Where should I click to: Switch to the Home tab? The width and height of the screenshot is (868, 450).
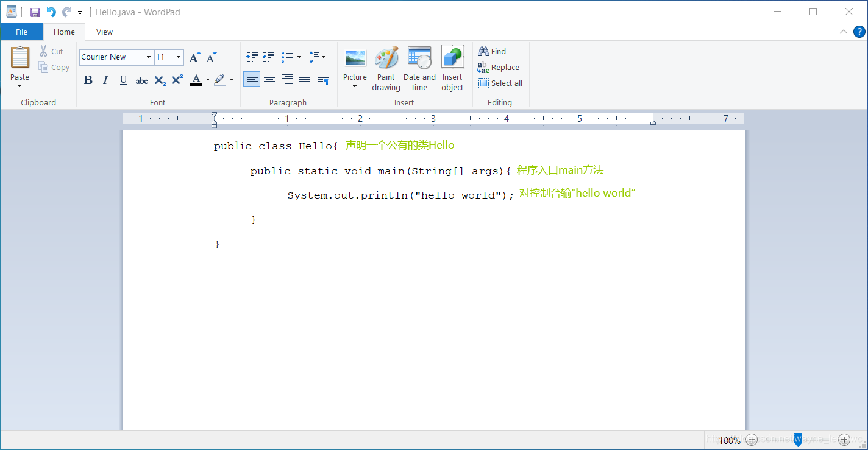(64, 32)
